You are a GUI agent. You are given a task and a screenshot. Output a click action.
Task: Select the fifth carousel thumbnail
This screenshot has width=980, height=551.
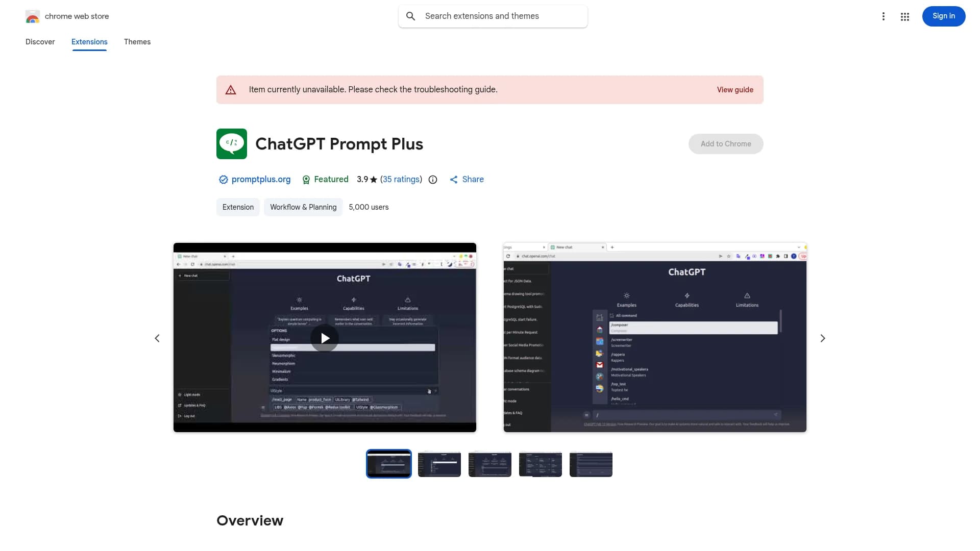coord(591,464)
